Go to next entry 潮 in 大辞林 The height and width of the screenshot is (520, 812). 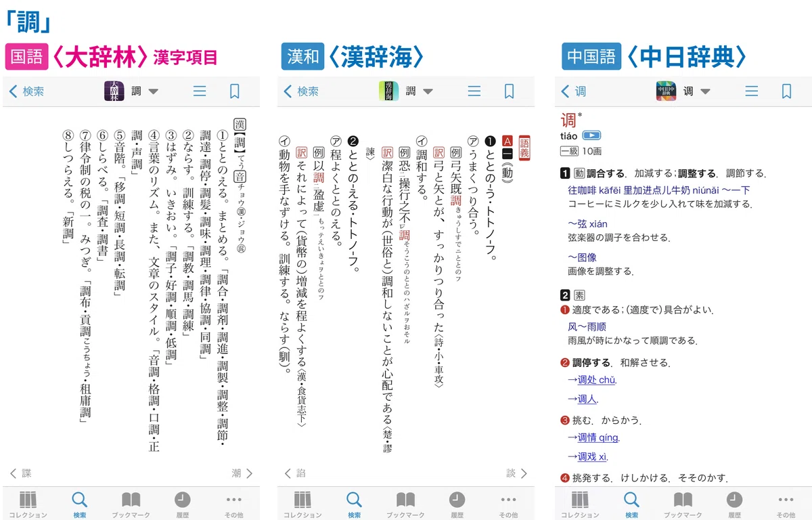[x=242, y=473]
